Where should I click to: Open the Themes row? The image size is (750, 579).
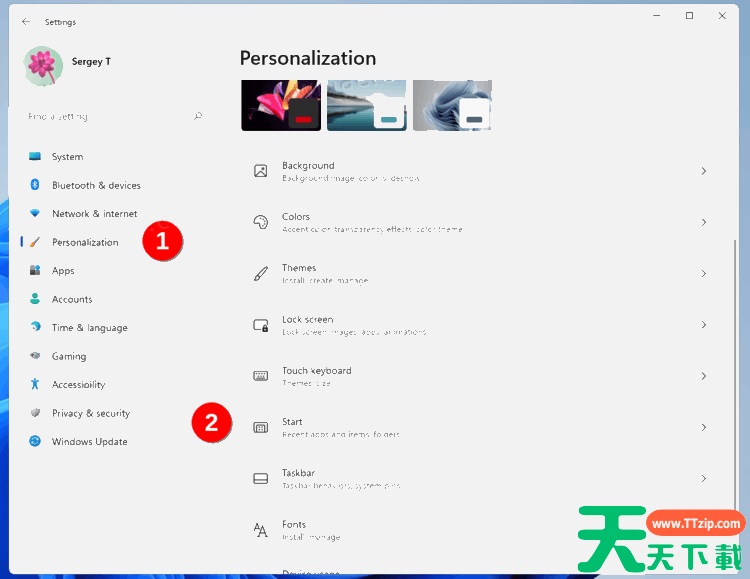pyautogui.click(x=480, y=273)
